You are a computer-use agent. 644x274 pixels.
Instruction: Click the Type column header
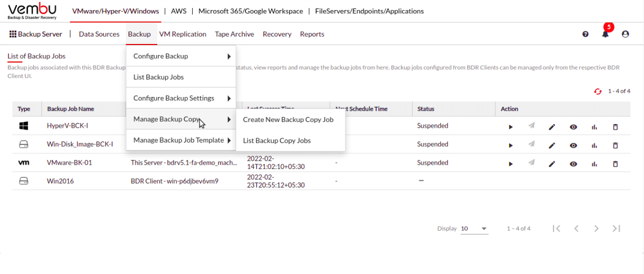(x=24, y=109)
